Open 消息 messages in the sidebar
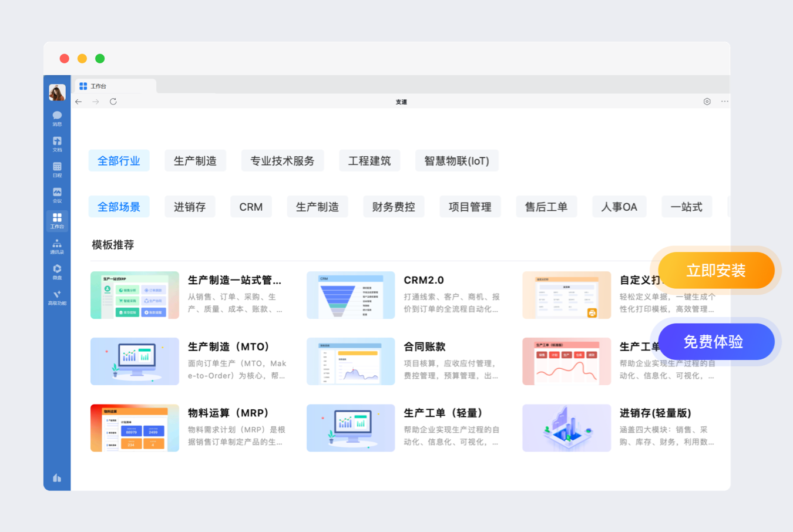The image size is (793, 532). (x=57, y=118)
